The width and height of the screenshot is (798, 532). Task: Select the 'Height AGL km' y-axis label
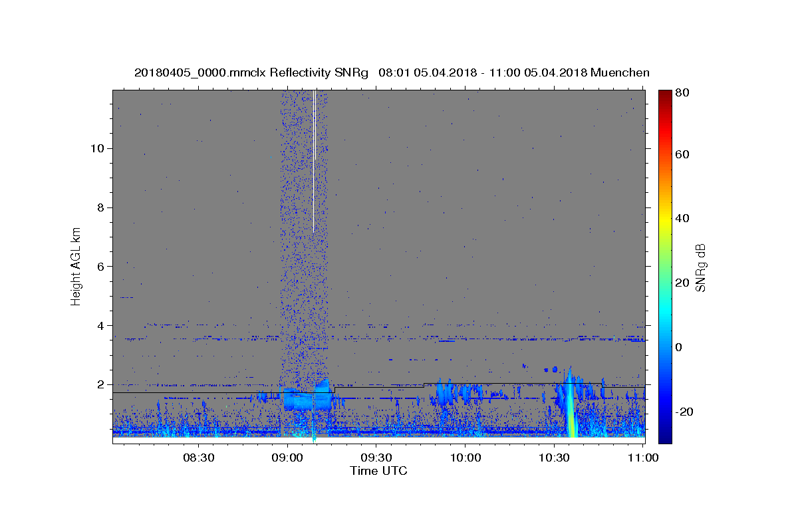76,265
